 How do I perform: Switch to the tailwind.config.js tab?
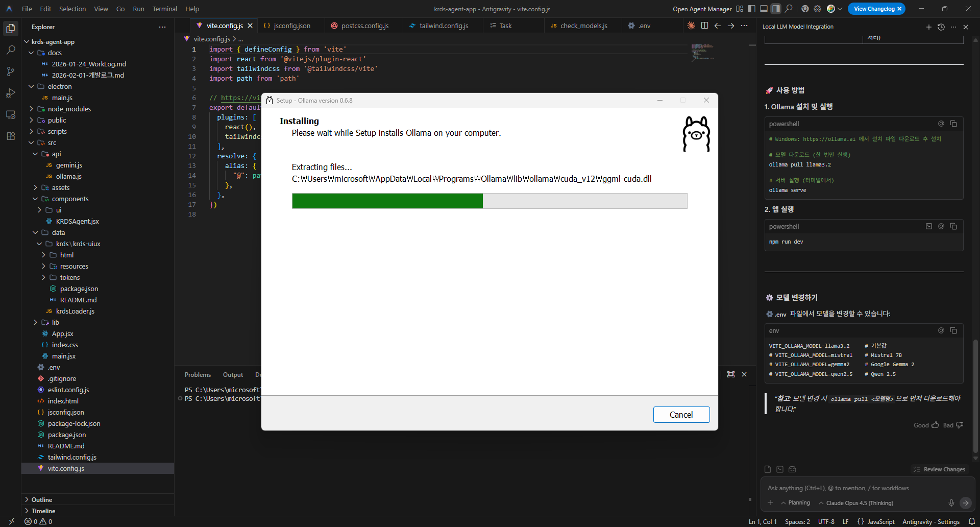pos(443,26)
